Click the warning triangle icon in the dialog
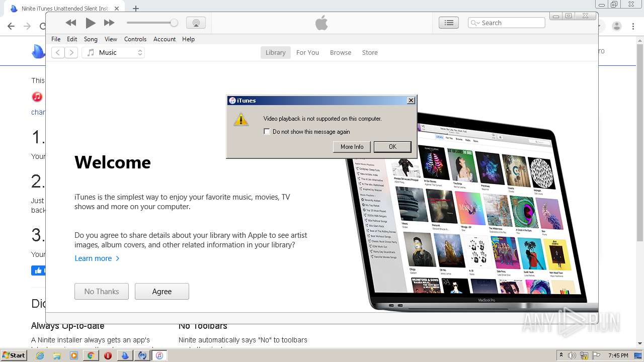 pos(241,119)
